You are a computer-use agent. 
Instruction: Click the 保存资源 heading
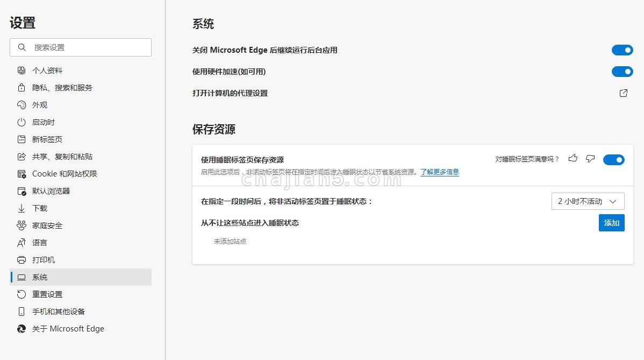tap(214, 129)
